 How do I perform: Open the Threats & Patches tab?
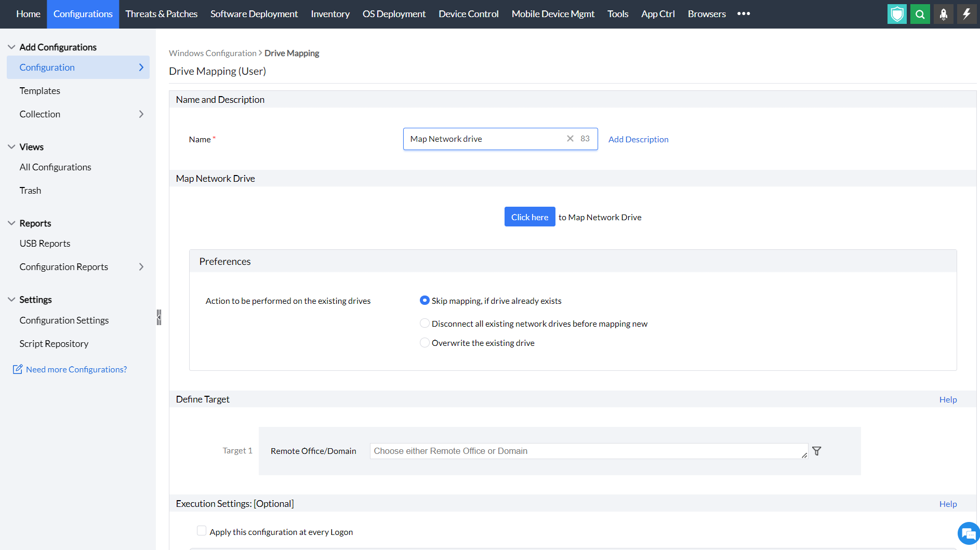pos(161,14)
